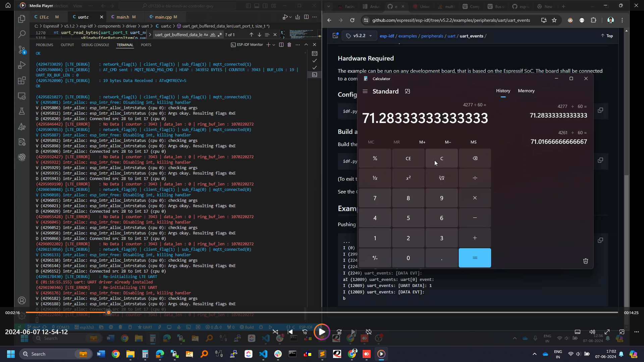Expand replace field in find widget
644x362 pixels.
[150, 35]
